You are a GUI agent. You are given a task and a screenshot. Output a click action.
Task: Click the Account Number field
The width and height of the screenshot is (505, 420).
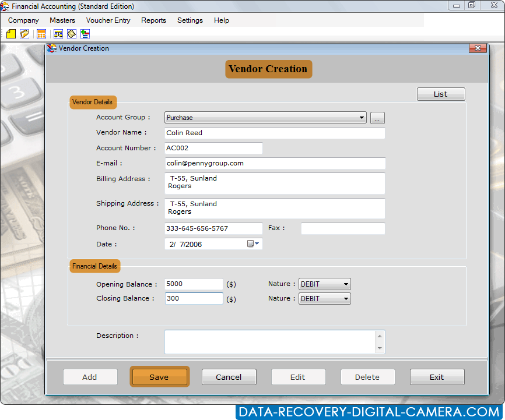213,148
